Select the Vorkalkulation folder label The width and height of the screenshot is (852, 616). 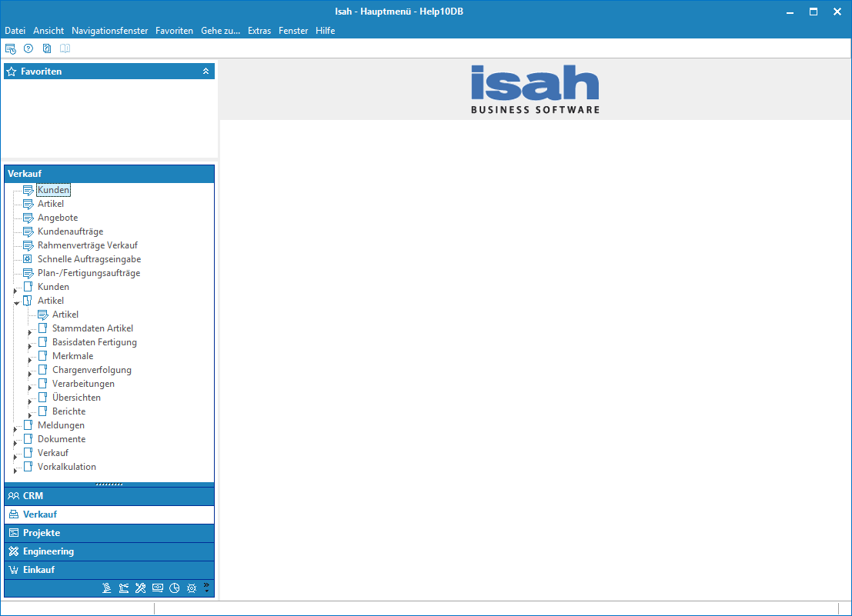pos(67,467)
